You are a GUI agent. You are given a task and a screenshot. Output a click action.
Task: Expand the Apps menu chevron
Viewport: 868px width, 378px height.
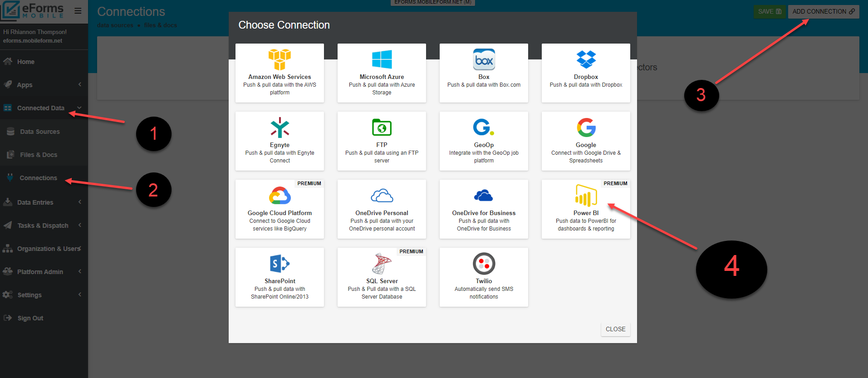(x=80, y=84)
